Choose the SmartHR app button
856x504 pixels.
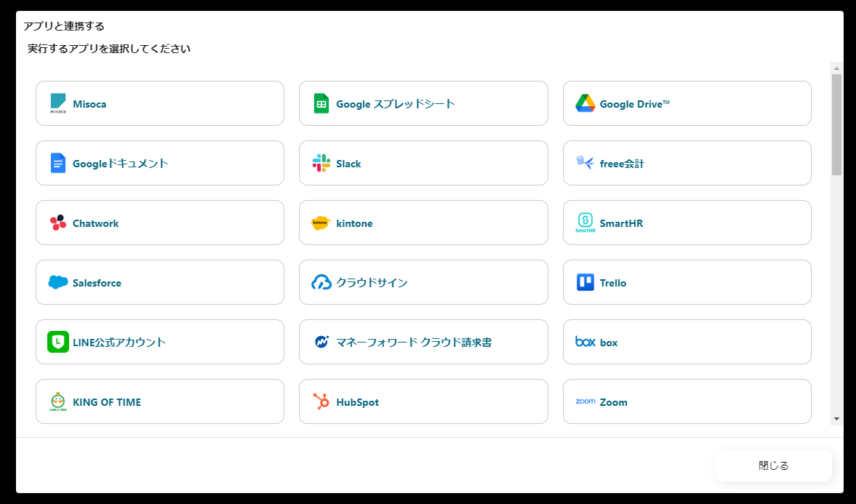687,223
